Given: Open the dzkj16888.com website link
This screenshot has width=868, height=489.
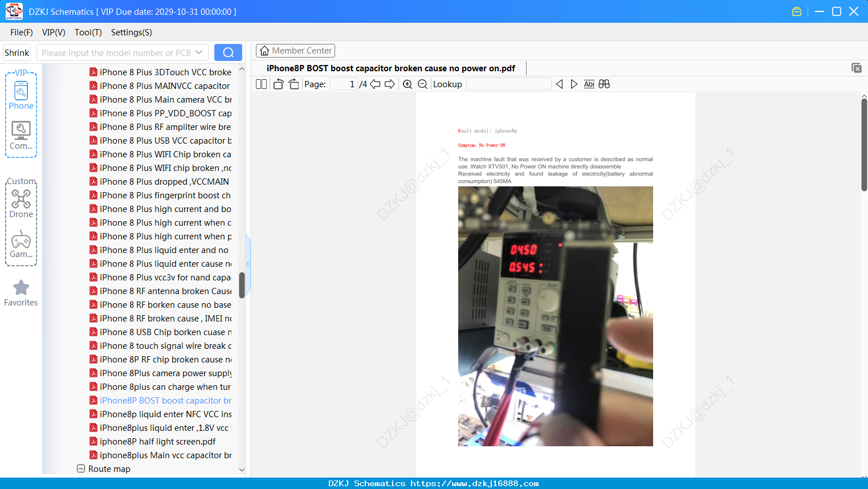Looking at the screenshot, I should [475, 483].
